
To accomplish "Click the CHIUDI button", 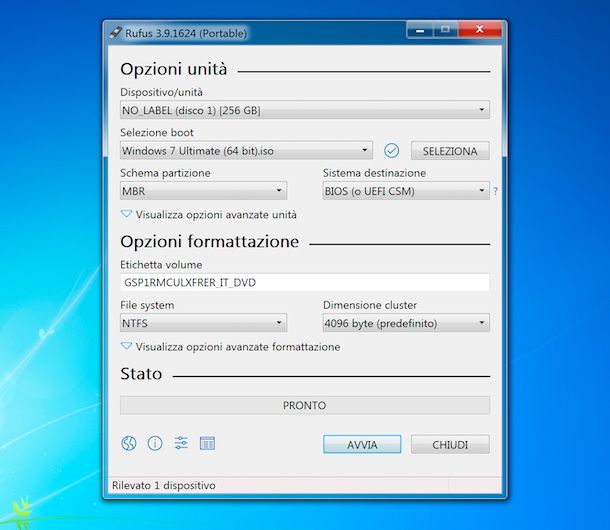I will coord(450,444).
